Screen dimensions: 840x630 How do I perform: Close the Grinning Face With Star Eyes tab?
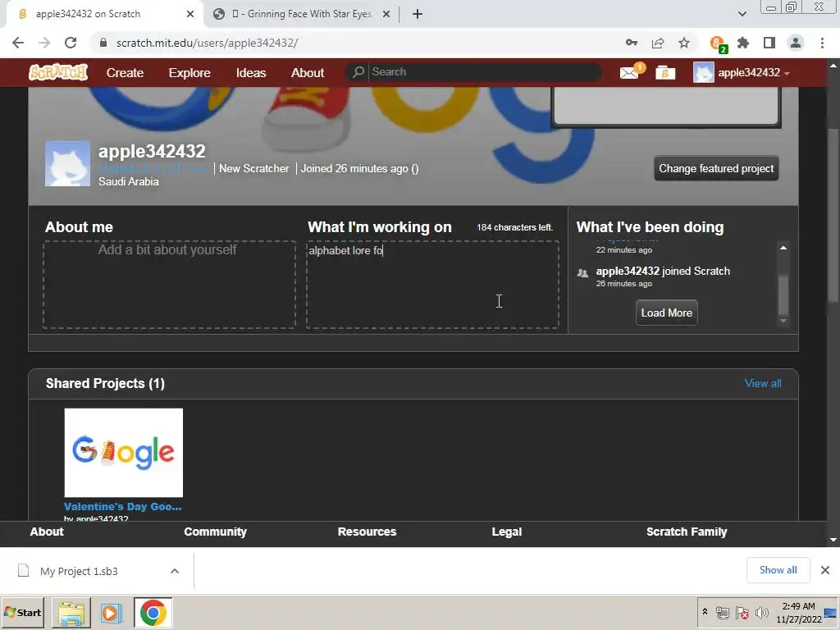tap(386, 14)
